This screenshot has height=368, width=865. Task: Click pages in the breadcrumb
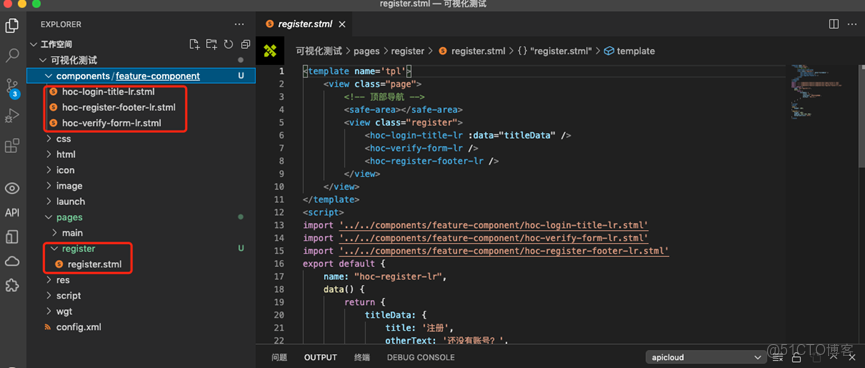pyautogui.click(x=366, y=51)
